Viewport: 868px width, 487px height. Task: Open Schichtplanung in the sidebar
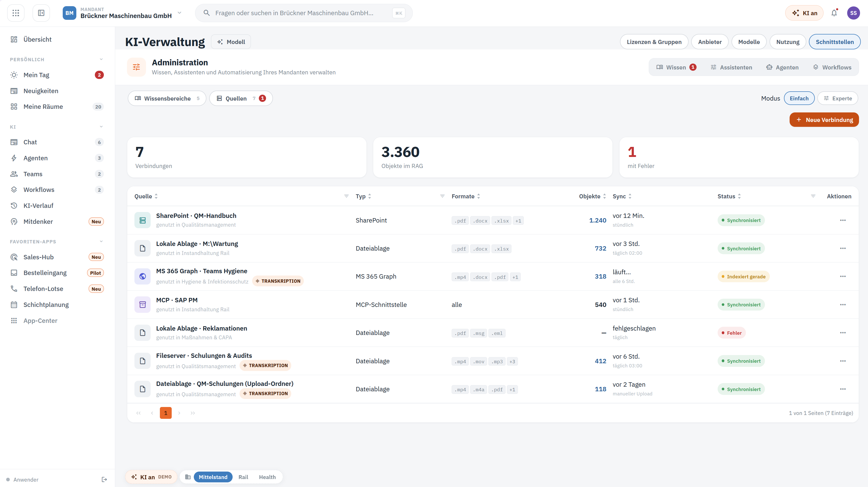tap(57, 305)
